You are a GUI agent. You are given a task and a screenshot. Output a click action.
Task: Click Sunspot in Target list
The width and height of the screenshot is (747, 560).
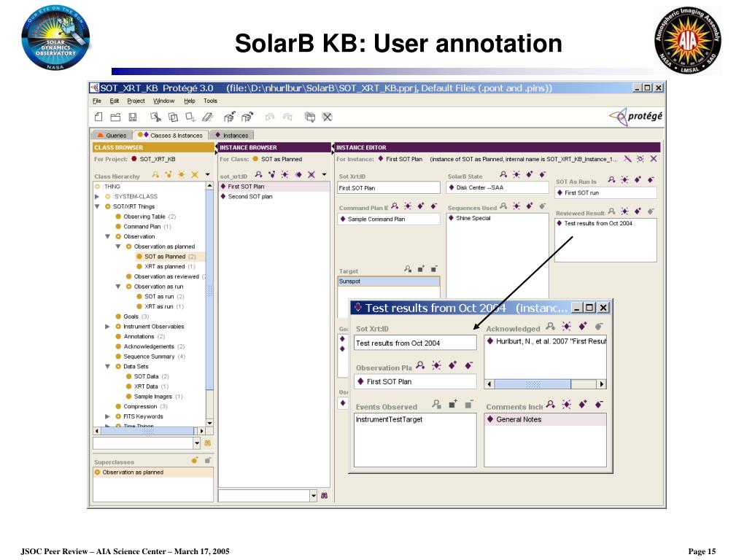click(388, 281)
